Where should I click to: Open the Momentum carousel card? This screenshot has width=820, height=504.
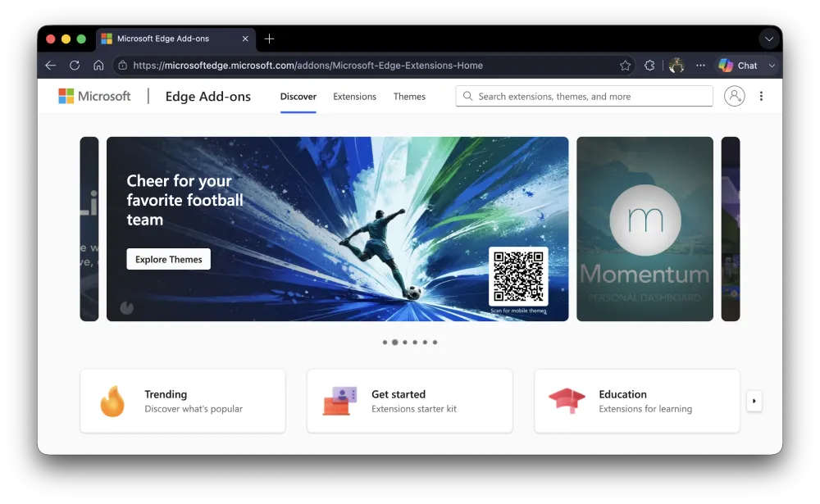pos(645,229)
